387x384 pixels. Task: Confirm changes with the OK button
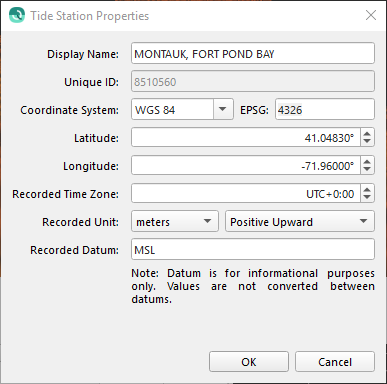249,362
